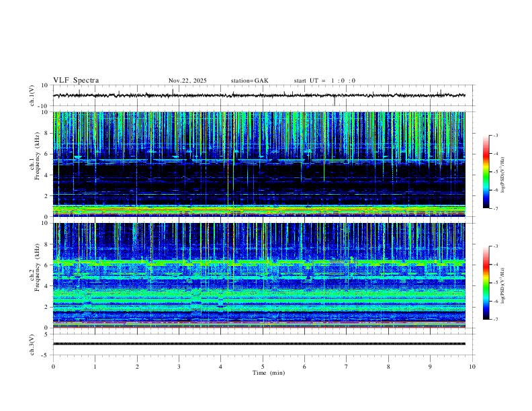This screenshot has width=532, height=411.
Task: Click inside the ch.2 spectrogram panel
Action: (259, 275)
